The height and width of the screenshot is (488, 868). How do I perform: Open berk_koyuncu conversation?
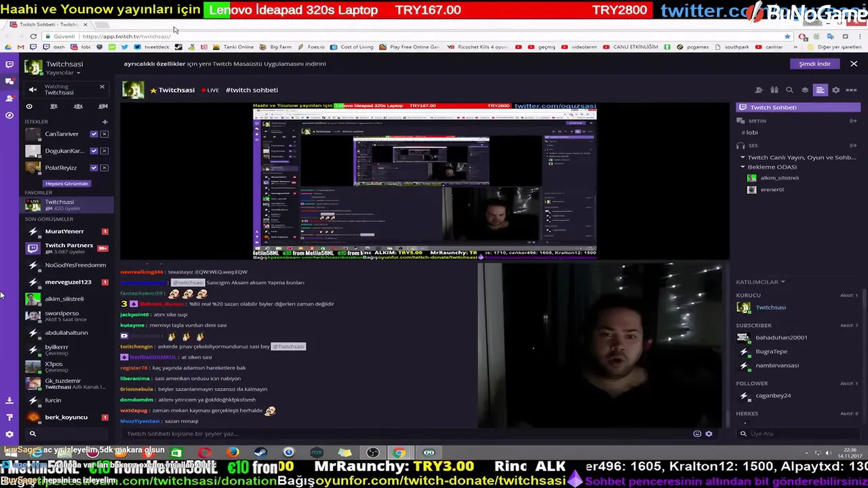tap(66, 418)
